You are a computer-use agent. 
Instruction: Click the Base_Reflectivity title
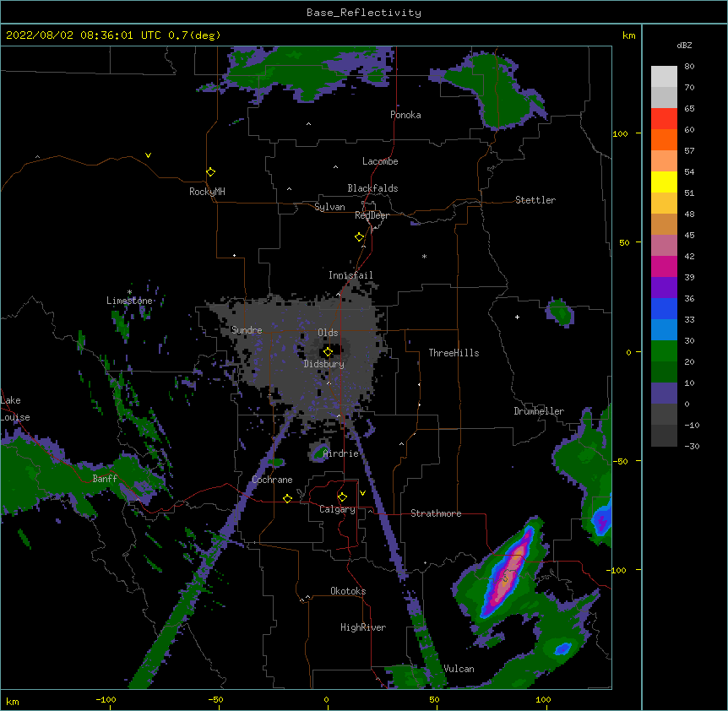pyautogui.click(x=364, y=13)
